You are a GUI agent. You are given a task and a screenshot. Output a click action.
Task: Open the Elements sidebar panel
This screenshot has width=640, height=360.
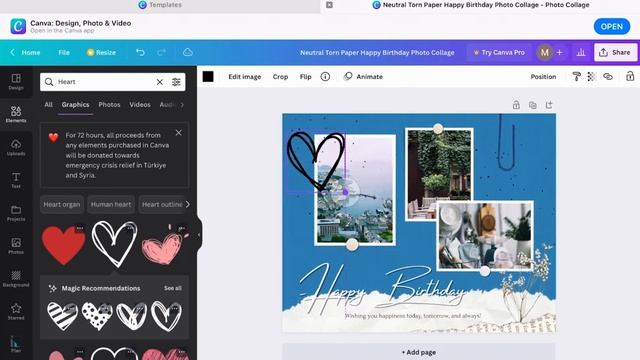(x=16, y=114)
